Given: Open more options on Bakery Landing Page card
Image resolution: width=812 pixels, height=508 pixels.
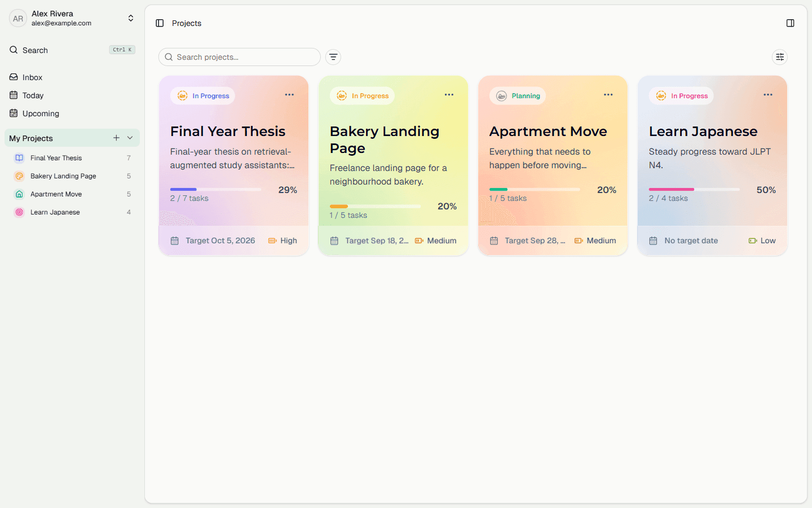Looking at the screenshot, I should click(x=449, y=95).
